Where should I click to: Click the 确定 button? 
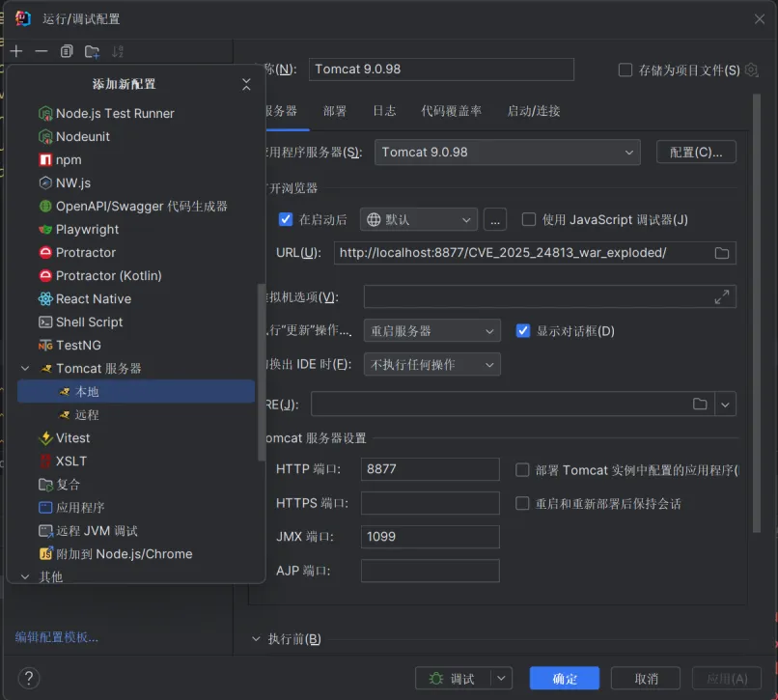point(564,678)
